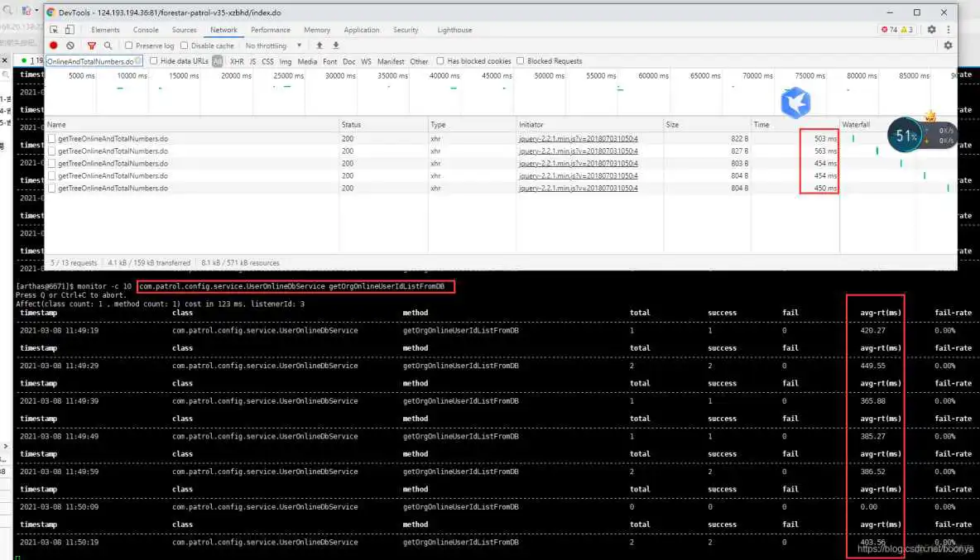This screenshot has width=980, height=560.
Task: Toggle the device toolbar icon
Action: click(70, 30)
